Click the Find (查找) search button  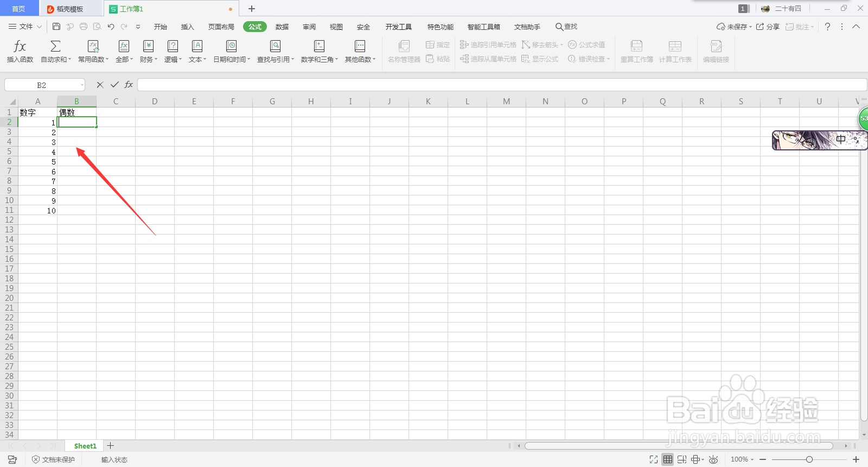pyautogui.click(x=566, y=27)
